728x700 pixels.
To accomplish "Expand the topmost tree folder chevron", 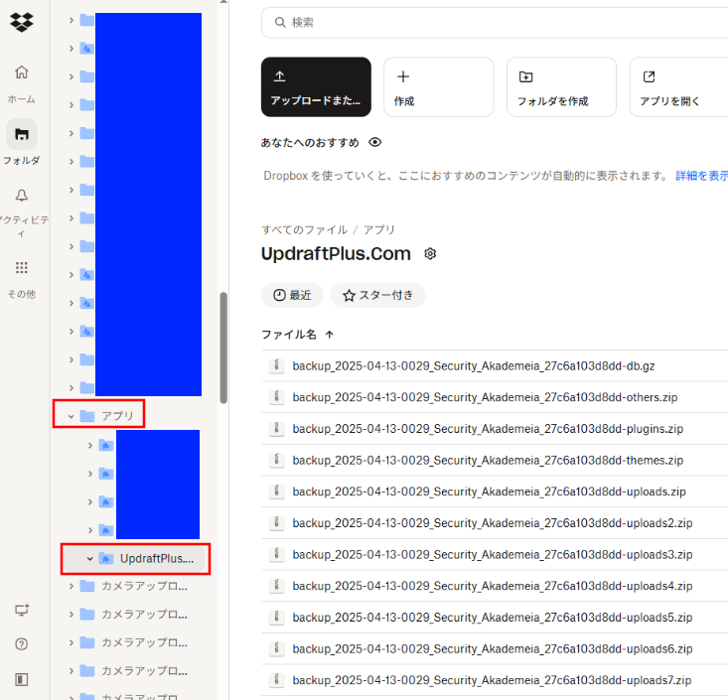I will [x=72, y=20].
